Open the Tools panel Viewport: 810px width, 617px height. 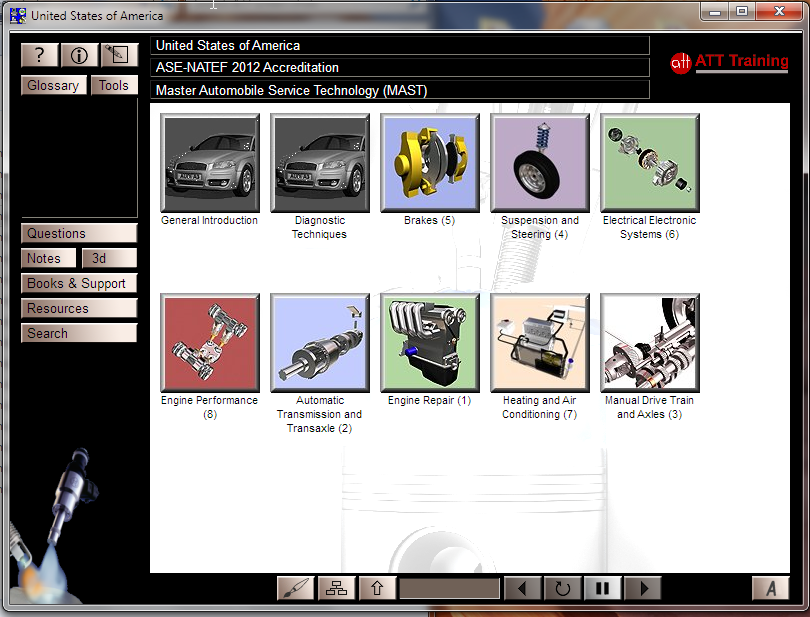[114, 85]
